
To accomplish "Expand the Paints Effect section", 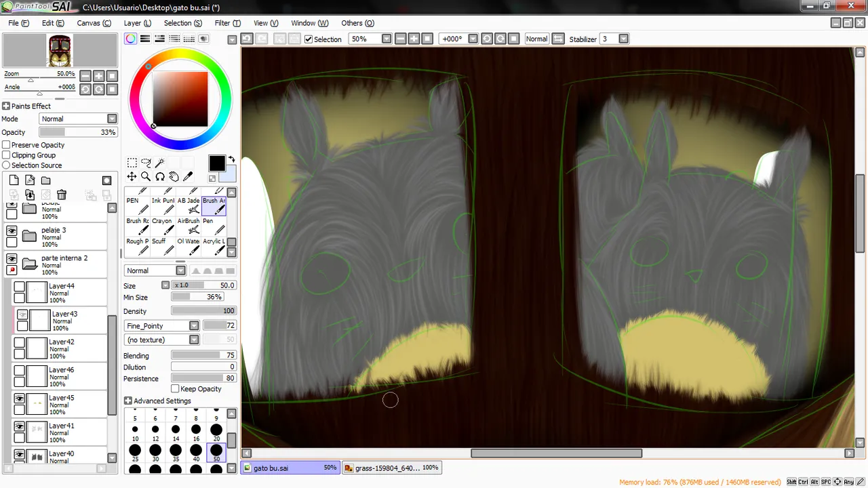I will [6, 106].
